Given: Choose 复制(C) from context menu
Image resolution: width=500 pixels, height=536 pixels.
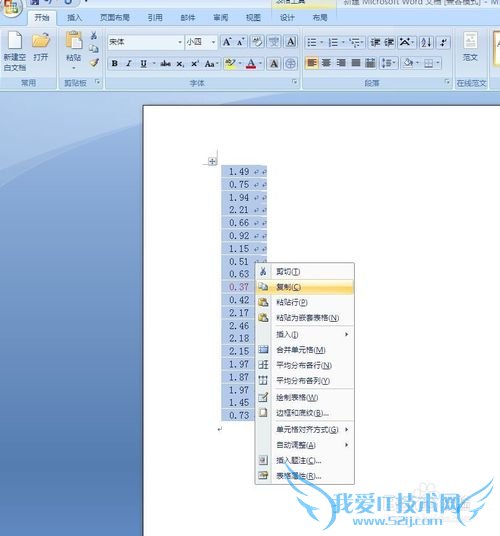Looking at the screenshot, I should point(305,287).
